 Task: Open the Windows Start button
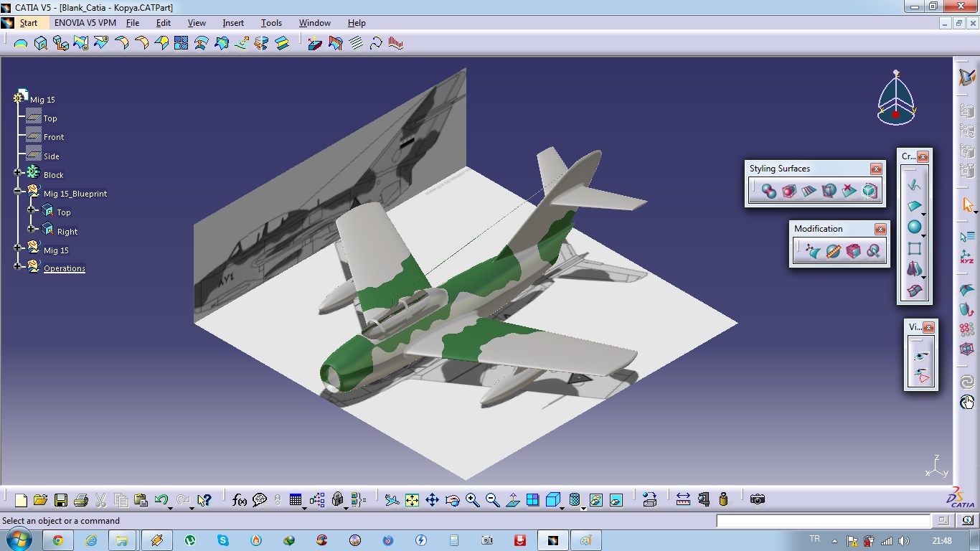click(x=19, y=540)
